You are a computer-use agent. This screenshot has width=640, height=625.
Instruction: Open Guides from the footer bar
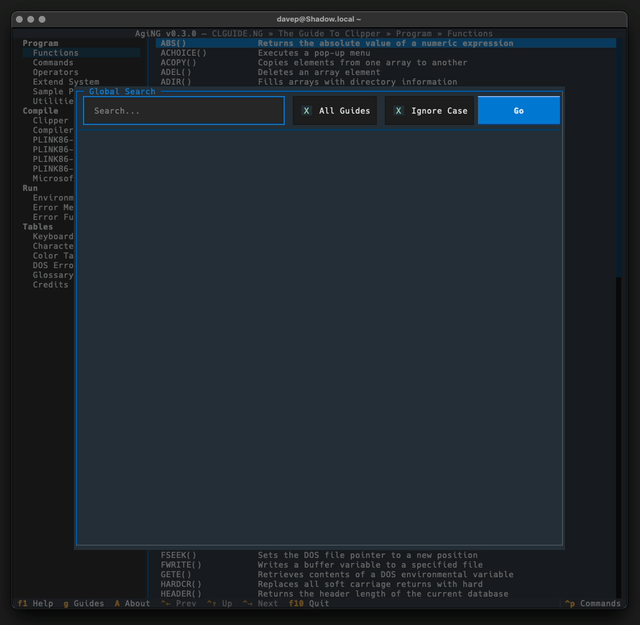click(x=83, y=604)
